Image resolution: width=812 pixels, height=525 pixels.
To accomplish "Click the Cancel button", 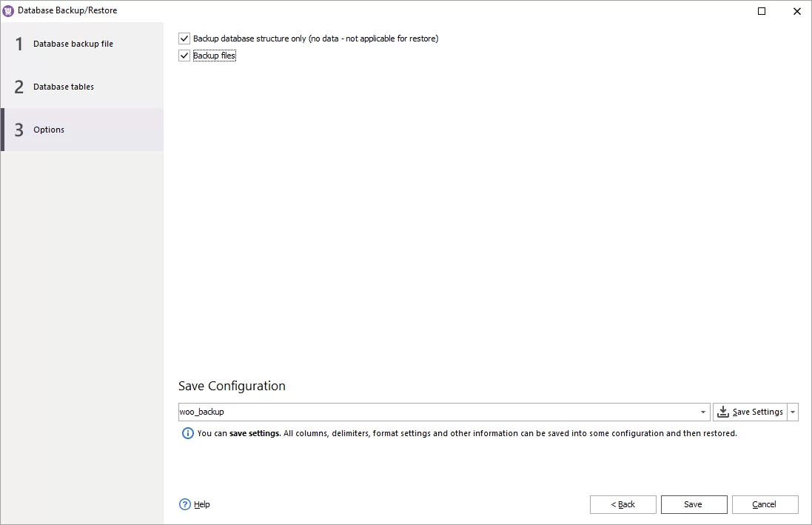I will [x=765, y=504].
